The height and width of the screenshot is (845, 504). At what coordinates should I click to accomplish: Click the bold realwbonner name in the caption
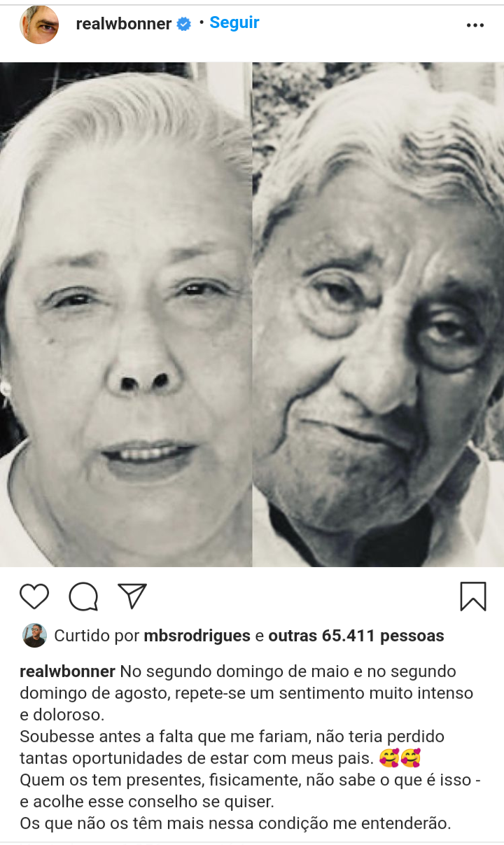[x=68, y=671]
